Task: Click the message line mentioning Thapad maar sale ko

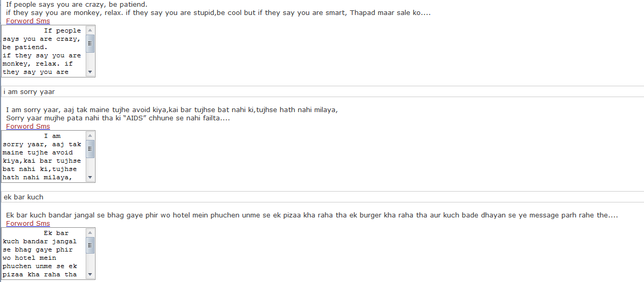Action: [x=218, y=13]
